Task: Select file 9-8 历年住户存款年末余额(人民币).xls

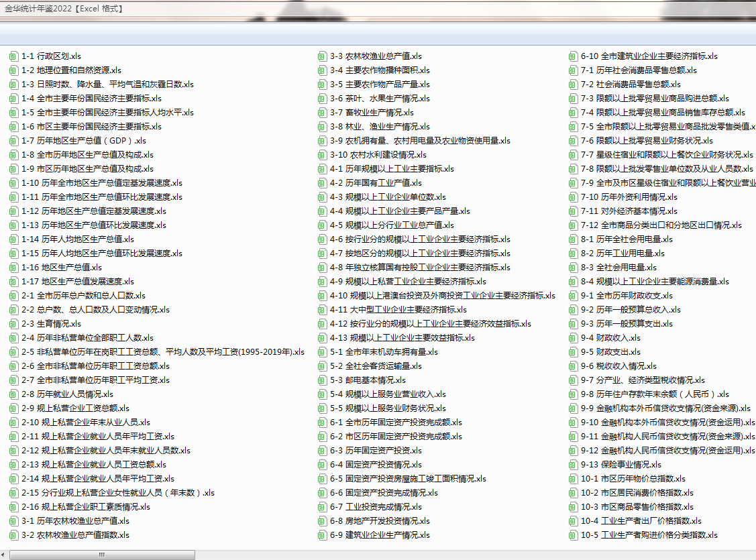Action: pos(655,394)
